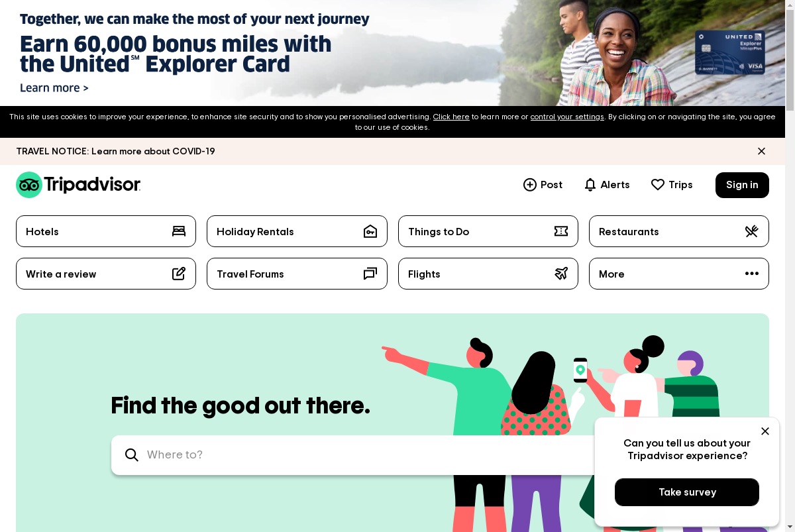Open Learn more link in United ad
The width and height of the screenshot is (795, 532).
[54, 88]
